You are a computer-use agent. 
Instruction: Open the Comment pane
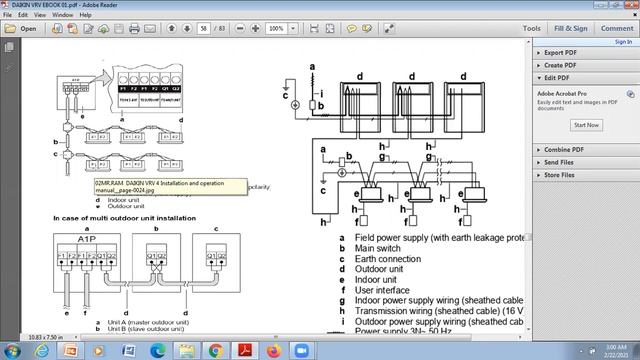617,29
